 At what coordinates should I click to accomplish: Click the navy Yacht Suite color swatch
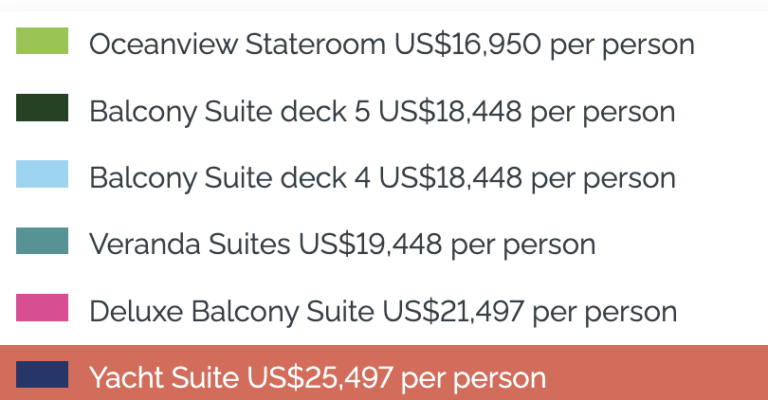[42, 375]
